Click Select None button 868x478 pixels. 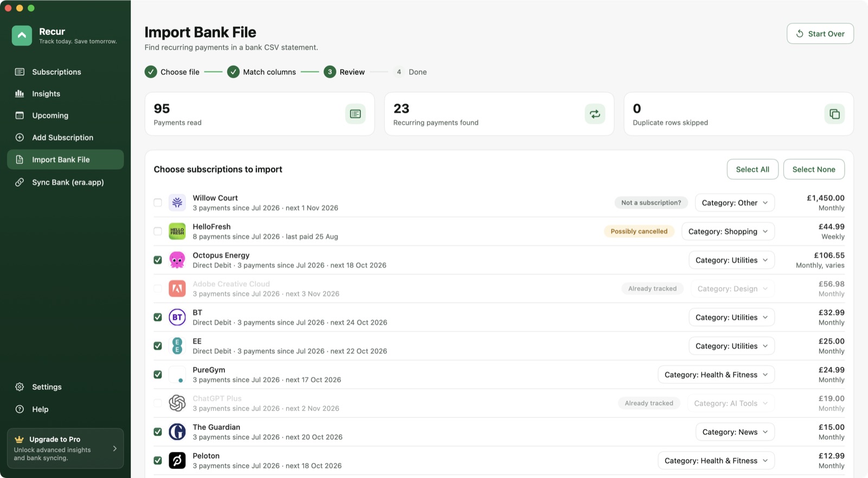[814, 169]
